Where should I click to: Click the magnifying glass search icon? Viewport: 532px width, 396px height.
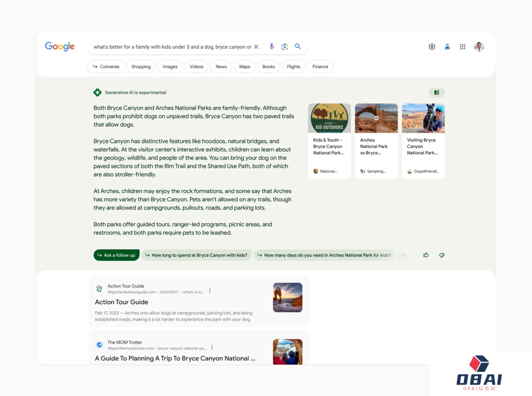(298, 46)
